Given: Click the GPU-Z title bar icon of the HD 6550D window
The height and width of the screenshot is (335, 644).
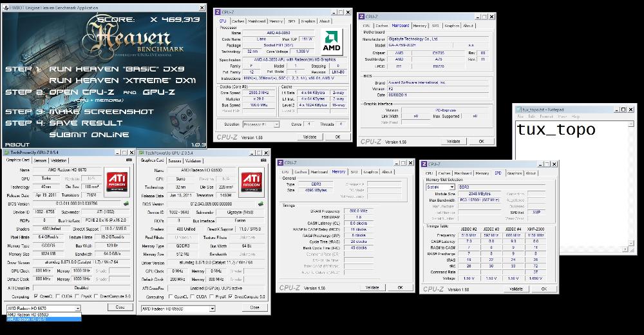Looking at the screenshot, I should 141,153.
